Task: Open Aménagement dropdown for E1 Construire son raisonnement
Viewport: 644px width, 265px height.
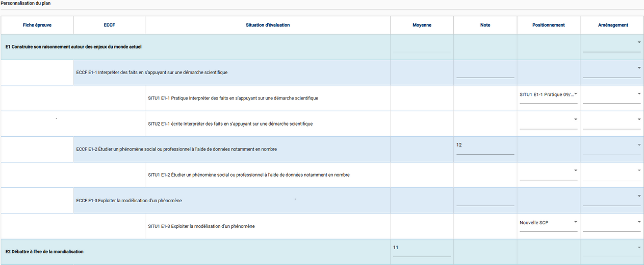Action: (x=611, y=45)
